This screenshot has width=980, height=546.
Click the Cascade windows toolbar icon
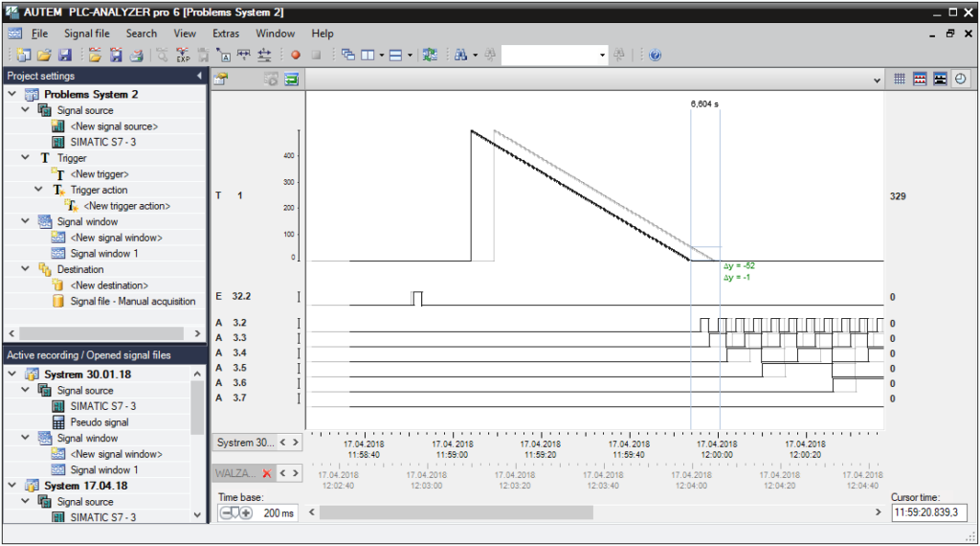(348, 55)
